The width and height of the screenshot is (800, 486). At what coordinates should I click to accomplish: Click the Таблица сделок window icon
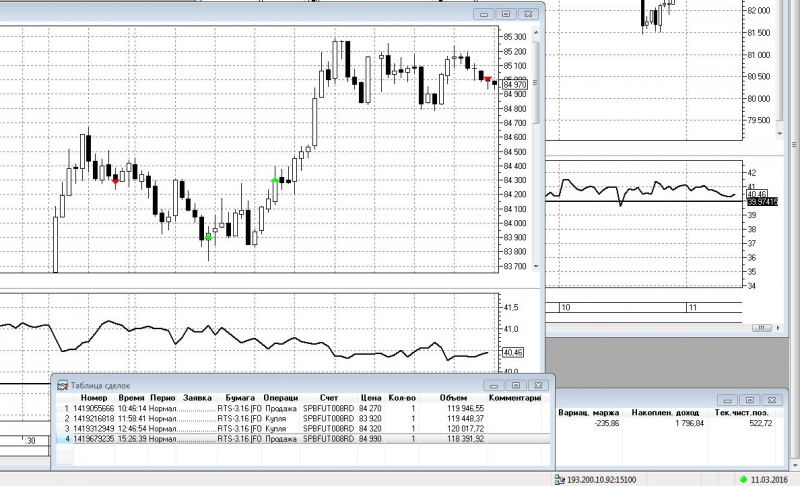click(x=62, y=386)
